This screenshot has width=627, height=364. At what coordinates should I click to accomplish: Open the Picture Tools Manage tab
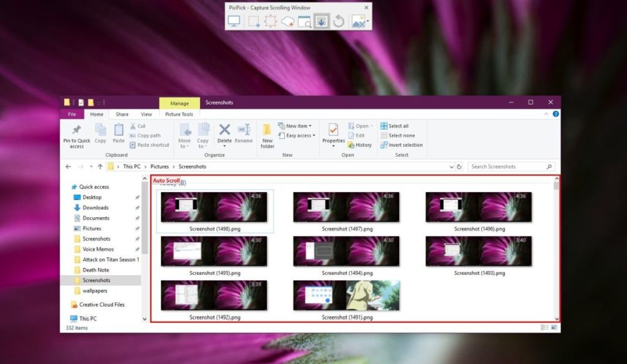coord(179,103)
